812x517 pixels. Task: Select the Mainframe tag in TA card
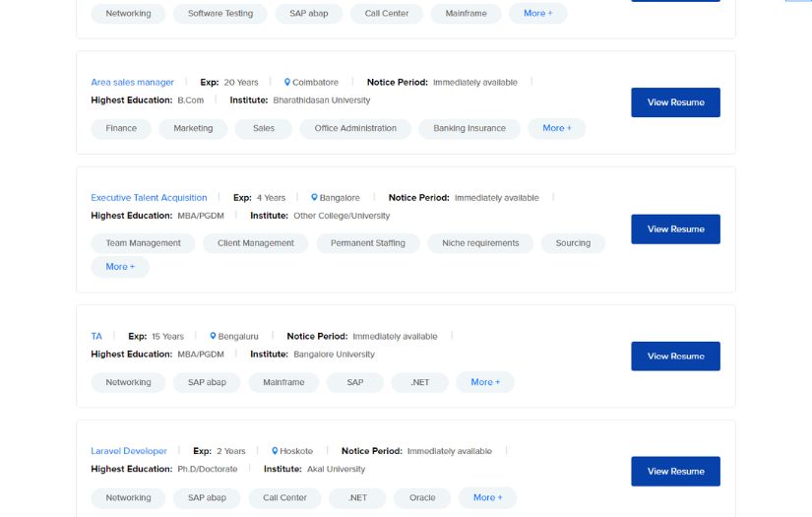283,382
